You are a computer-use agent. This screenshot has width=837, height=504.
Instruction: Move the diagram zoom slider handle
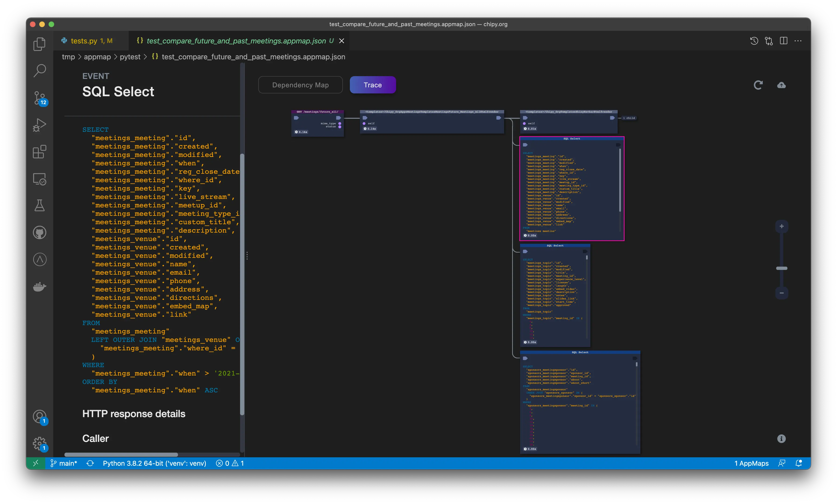coord(781,268)
